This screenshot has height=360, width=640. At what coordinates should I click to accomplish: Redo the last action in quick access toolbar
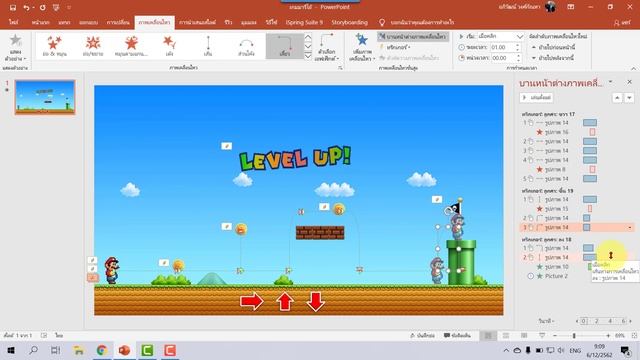pos(42,7)
